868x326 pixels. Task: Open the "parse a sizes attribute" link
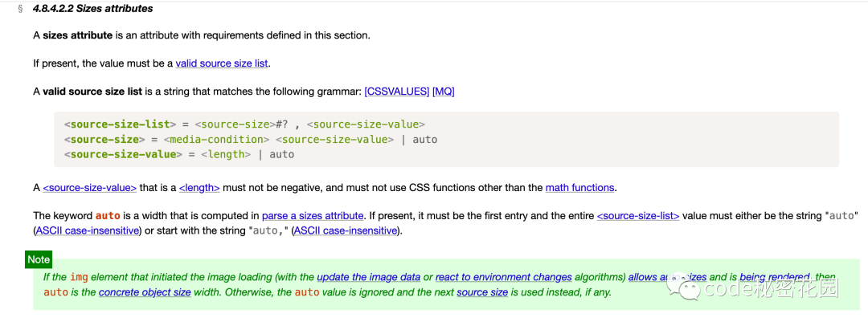(x=313, y=216)
